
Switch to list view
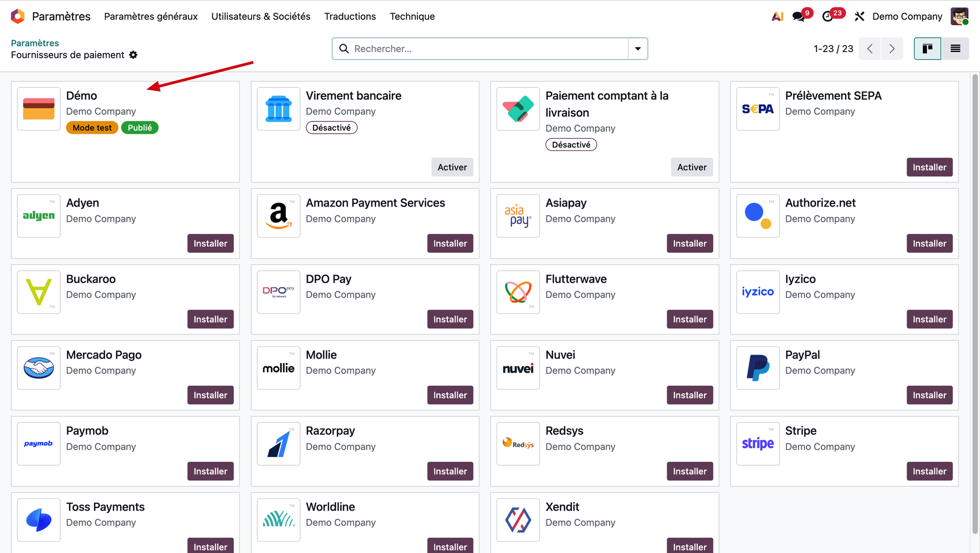pyautogui.click(x=955, y=48)
